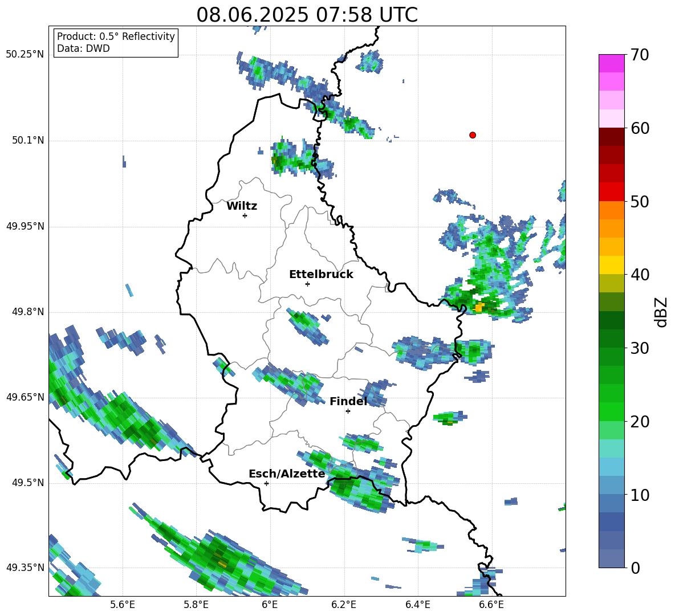Viewport: 675px width, 616px height.
Task: Click the 49.95°N latitude label
Action: click(x=25, y=226)
